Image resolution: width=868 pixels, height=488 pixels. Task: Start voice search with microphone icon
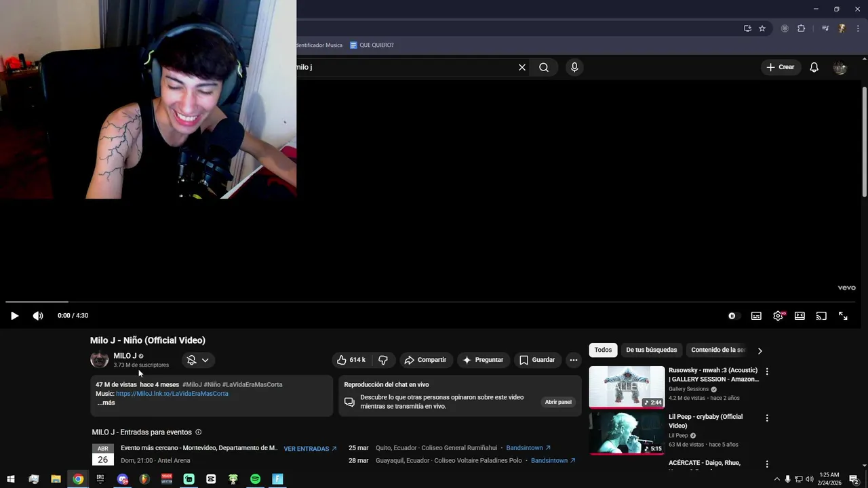click(574, 67)
